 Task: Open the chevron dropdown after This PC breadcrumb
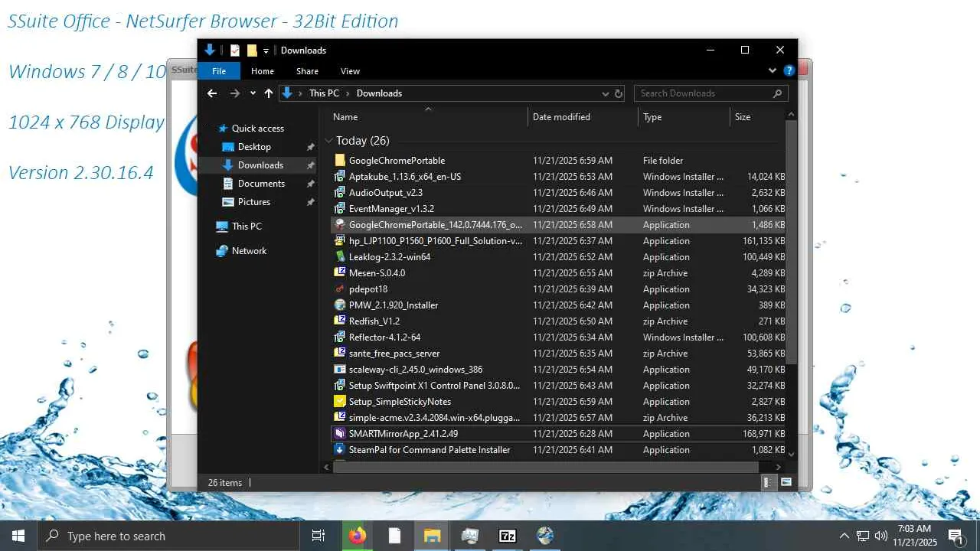(x=348, y=93)
